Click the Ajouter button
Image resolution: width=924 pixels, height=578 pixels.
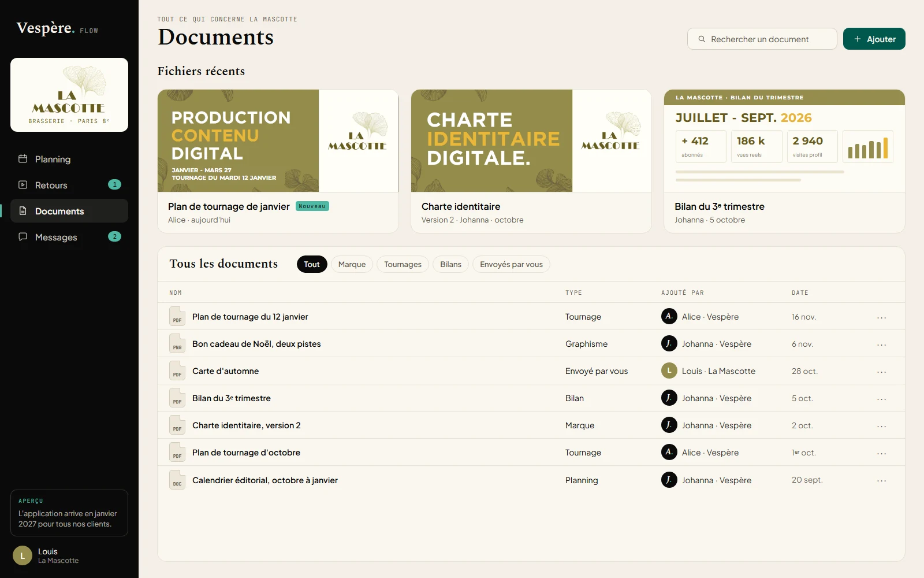click(874, 39)
